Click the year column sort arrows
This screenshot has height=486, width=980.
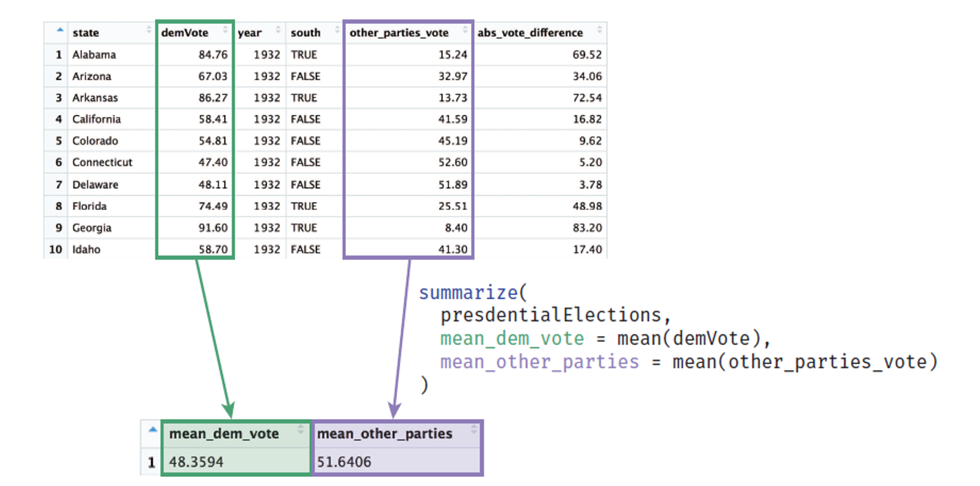point(278,30)
